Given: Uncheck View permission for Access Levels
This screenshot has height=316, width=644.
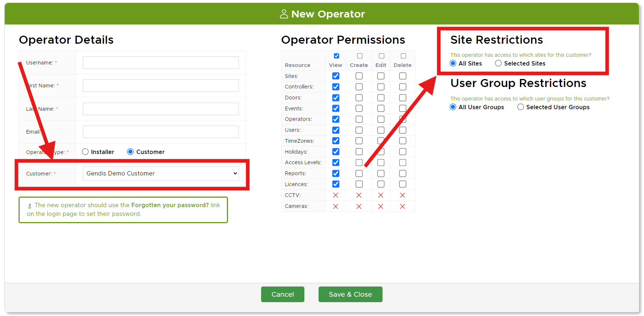Looking at the screenshot, I should pos(336,163).
